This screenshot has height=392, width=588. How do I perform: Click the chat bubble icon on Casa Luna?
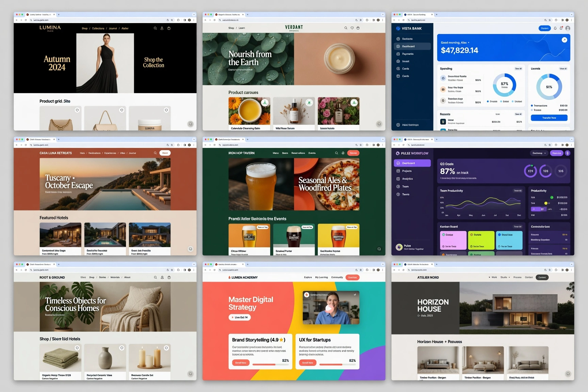pyautogui.click(x=191, y=249)
